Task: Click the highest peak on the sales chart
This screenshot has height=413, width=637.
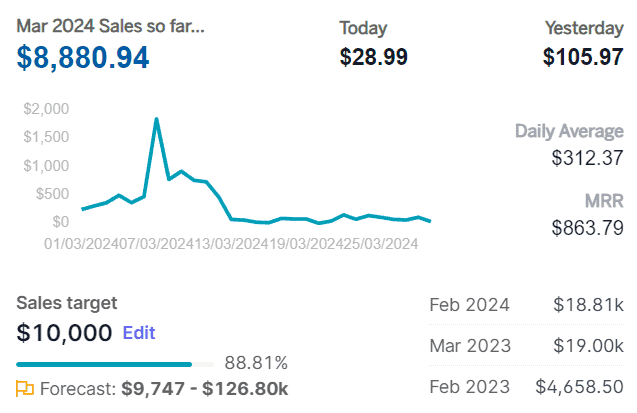Action: click(157, 119)
